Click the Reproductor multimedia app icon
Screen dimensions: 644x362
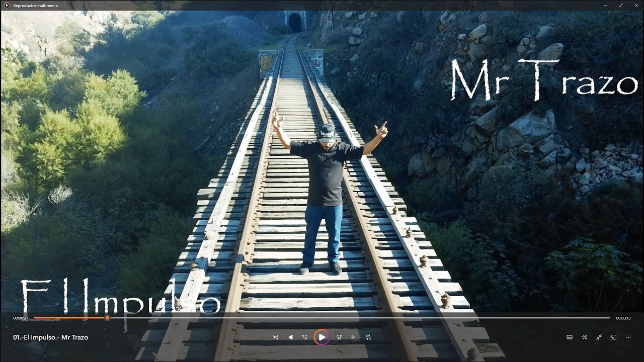[7, 5]
